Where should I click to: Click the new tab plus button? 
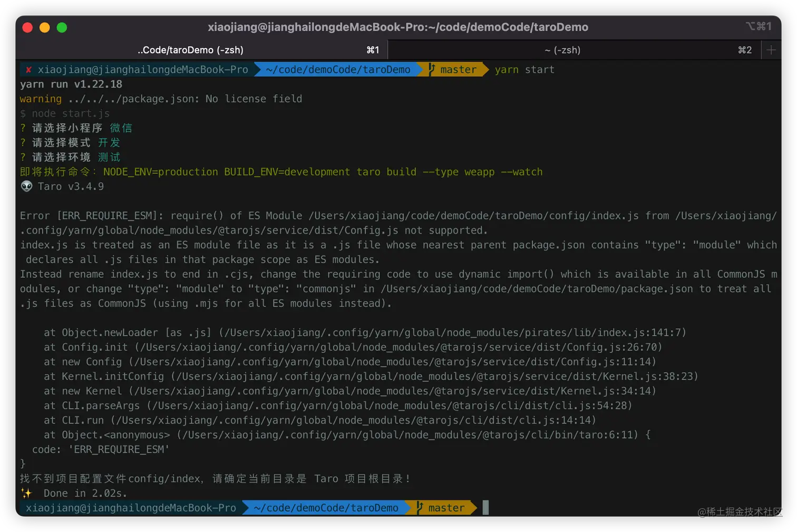click(x=771, y=50)
